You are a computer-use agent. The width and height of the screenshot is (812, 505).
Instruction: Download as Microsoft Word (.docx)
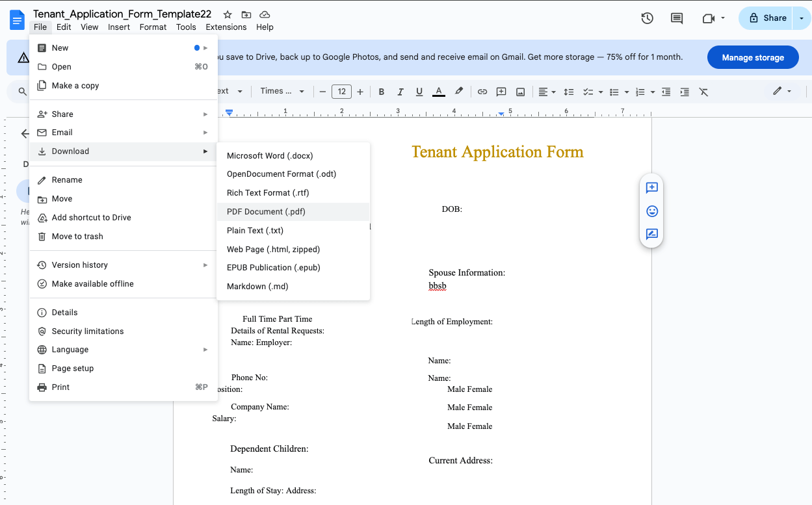pyautogui.click(x=293, y=156)
